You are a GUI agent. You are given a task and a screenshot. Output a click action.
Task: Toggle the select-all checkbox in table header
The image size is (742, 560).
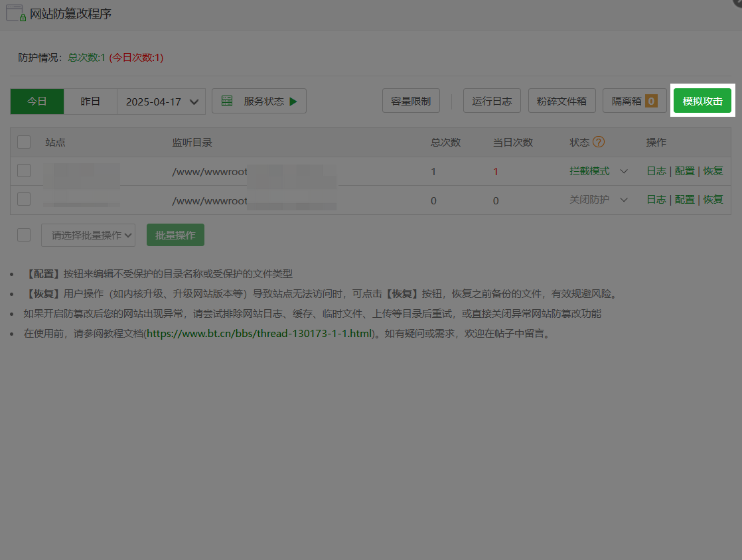tap(24, 142)
